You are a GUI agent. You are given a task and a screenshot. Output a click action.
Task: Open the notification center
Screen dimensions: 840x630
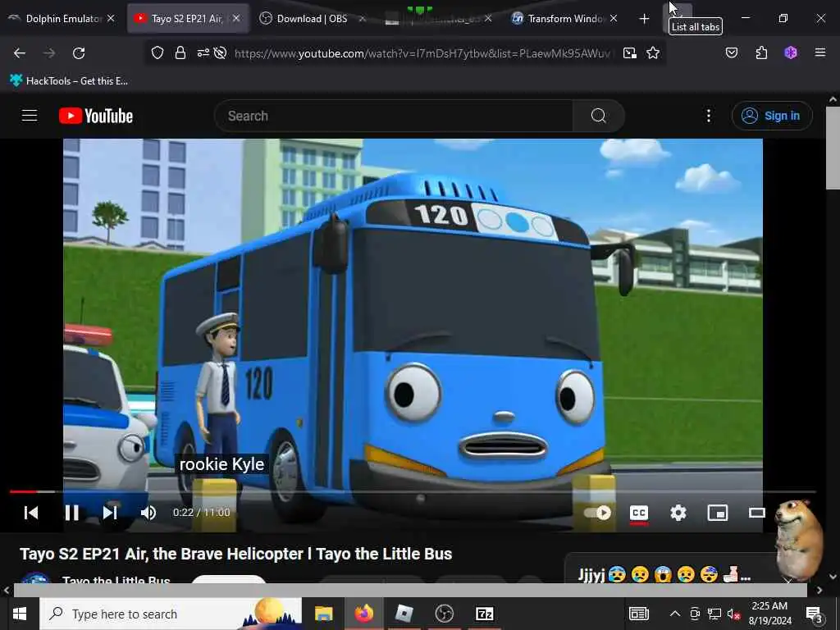coord(815,614)
